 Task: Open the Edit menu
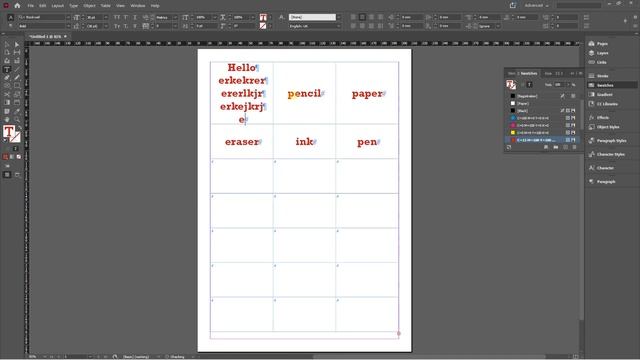click(x=42, y=6)
